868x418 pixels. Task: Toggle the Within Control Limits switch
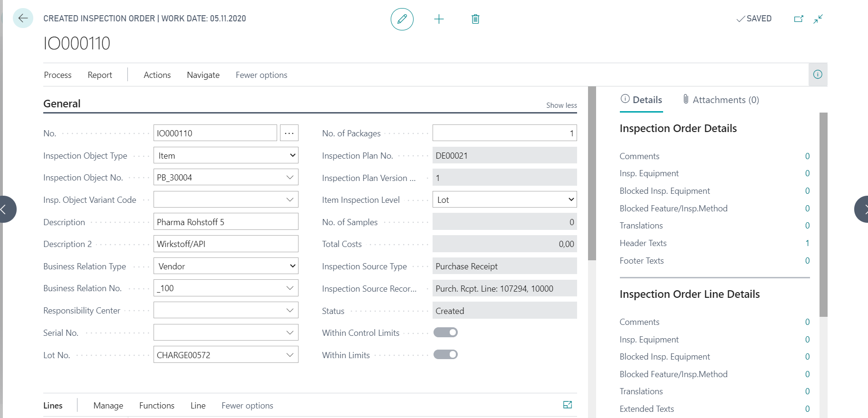[445, 332]
